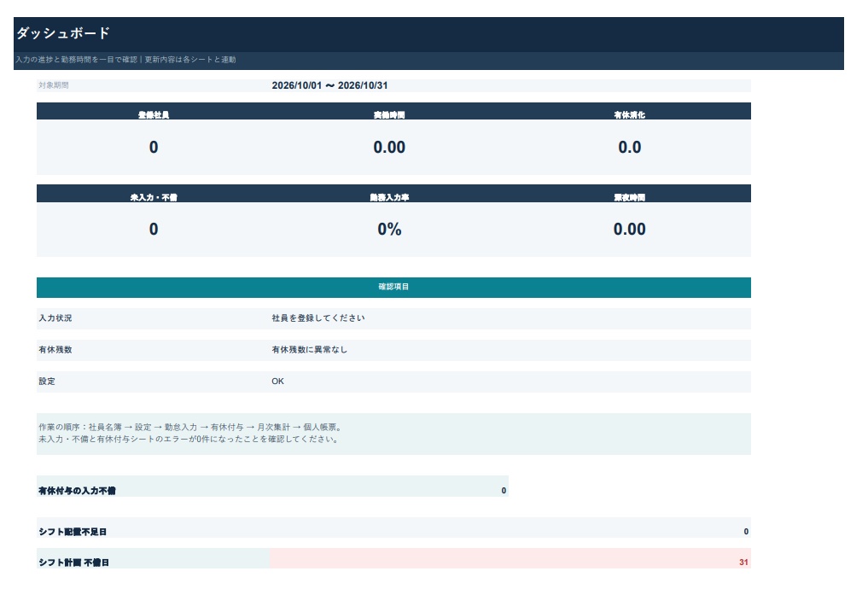Select the 有休残数に異常なし status
The height and width of the screenshot is (606, 868).
(310, 350)
